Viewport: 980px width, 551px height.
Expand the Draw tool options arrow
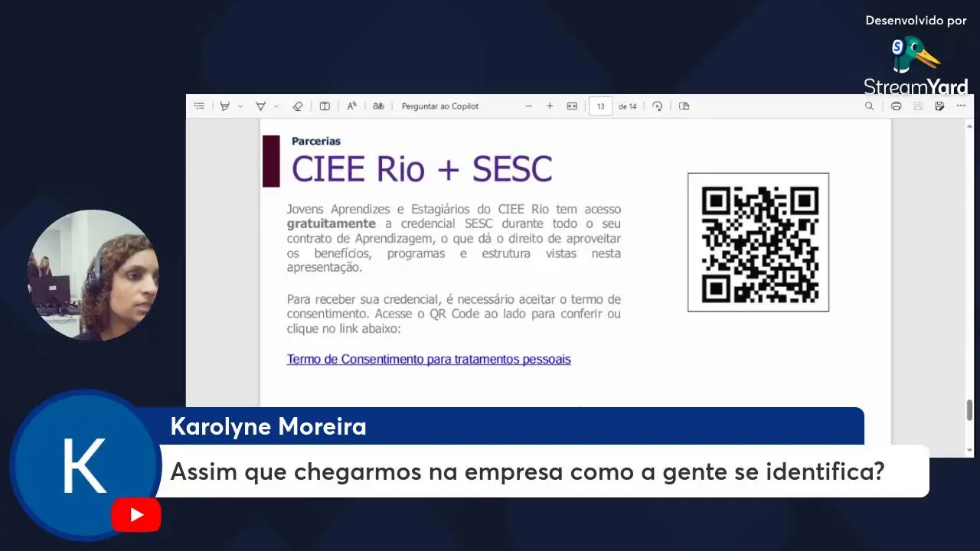point(276,106)
